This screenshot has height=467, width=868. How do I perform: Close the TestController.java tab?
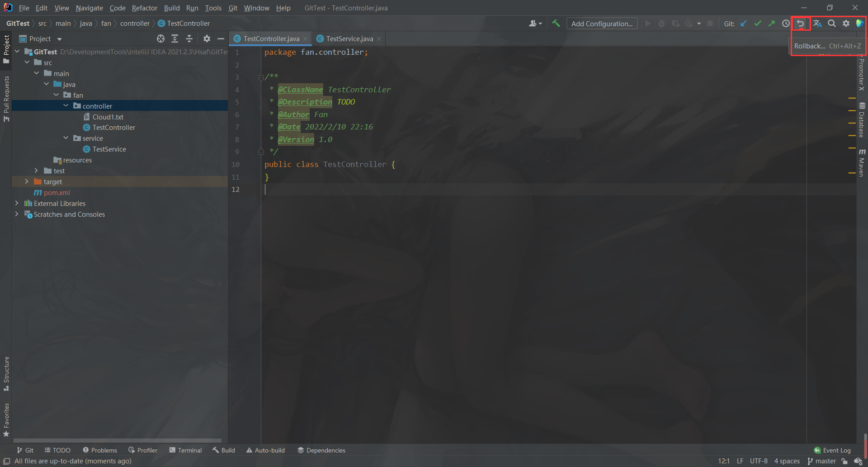306,39
